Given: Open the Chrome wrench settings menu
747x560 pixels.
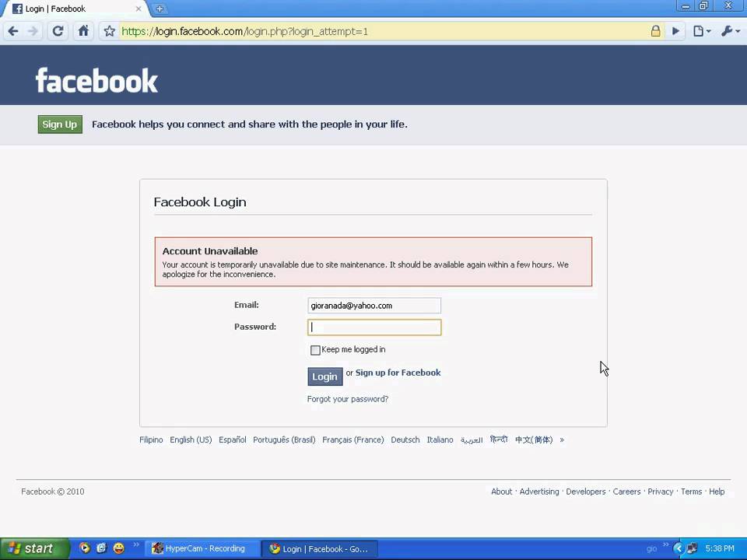Looking at the screenshot, I should point(731,31).
